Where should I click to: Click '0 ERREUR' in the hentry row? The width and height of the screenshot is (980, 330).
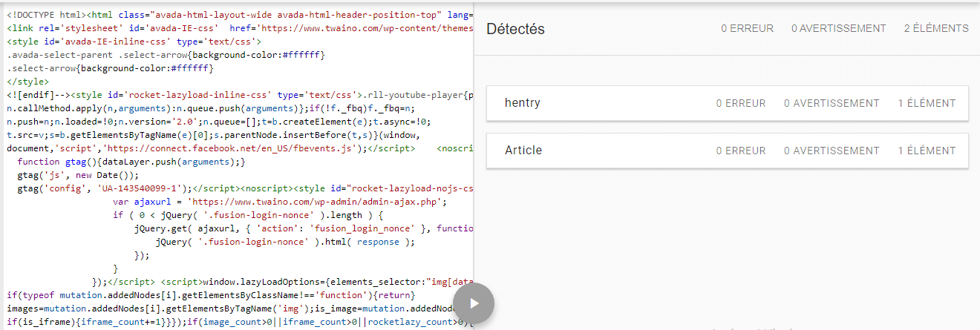click(741, 103)
